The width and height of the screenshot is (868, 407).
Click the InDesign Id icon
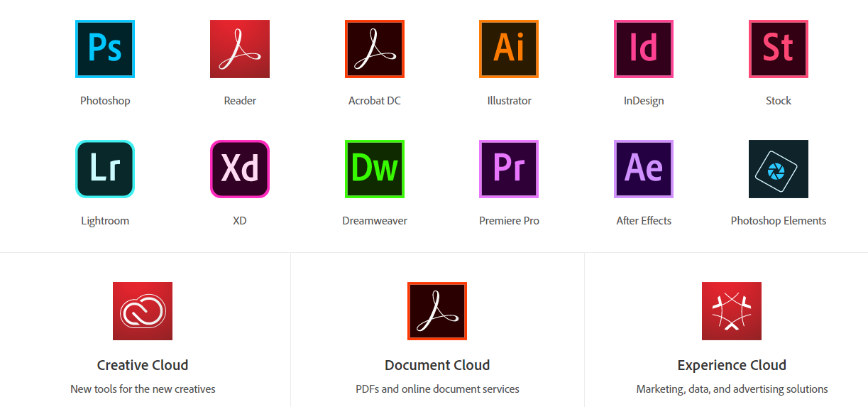coord(644,49)
